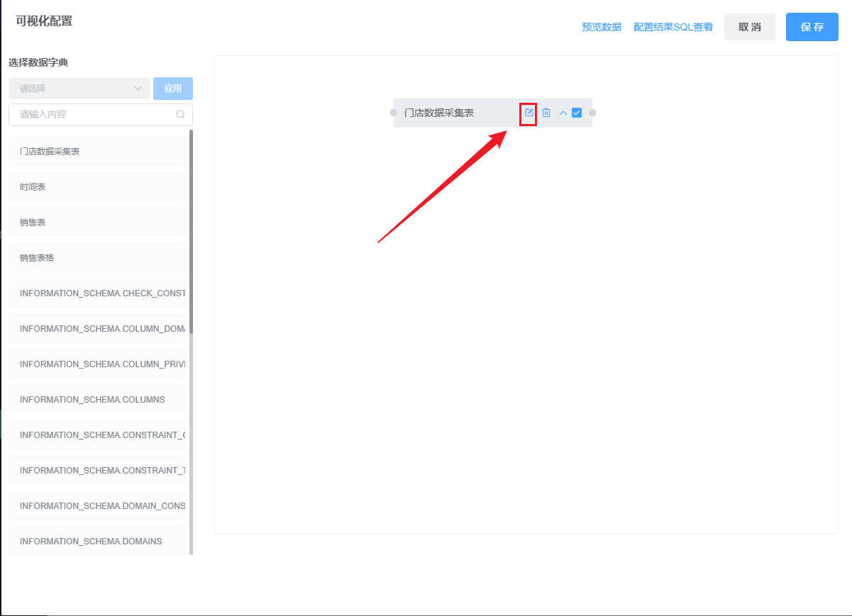Click the 取消 button
852x616 pixels.
click(x=750, y=27)
